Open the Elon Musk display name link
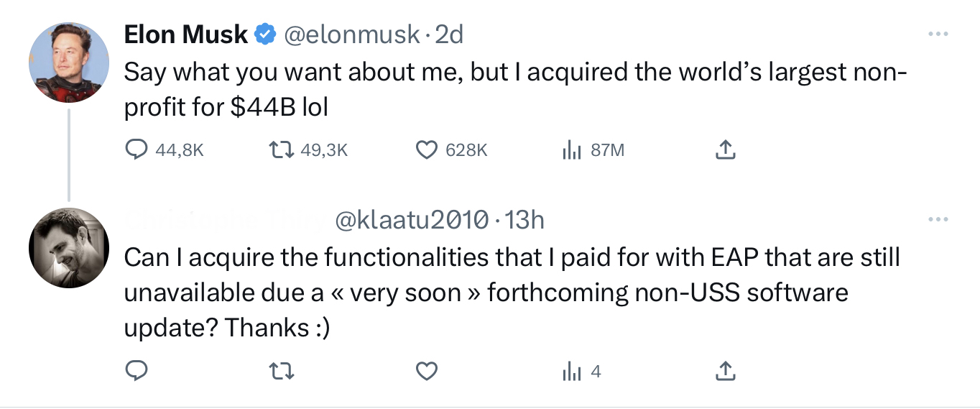 coord(186,34)
